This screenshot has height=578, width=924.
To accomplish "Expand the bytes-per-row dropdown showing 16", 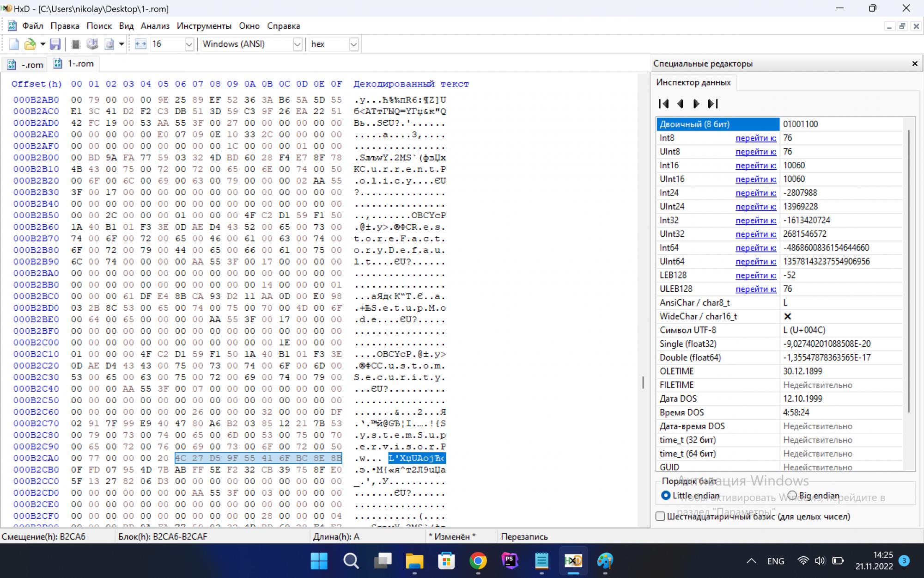I will pyautogui.click(x=188, y=44).
